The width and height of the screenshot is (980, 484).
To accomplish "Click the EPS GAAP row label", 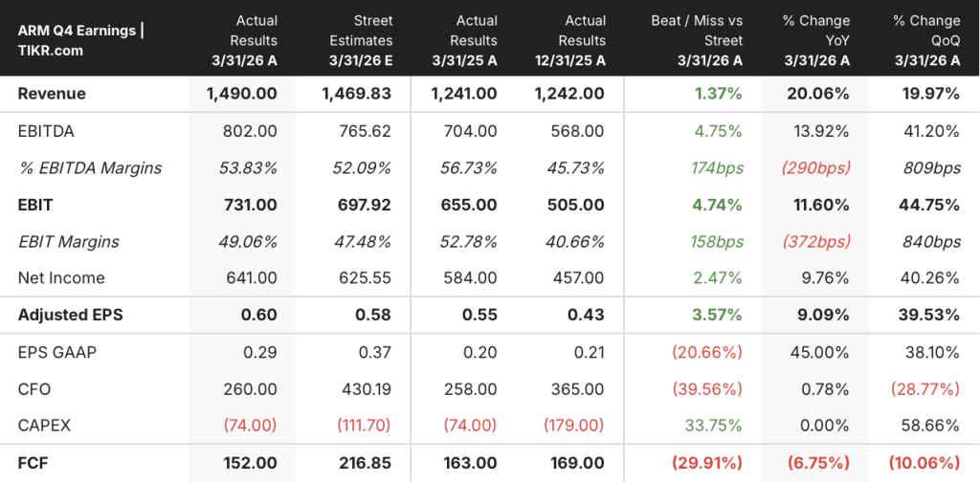I will (56, 352).
